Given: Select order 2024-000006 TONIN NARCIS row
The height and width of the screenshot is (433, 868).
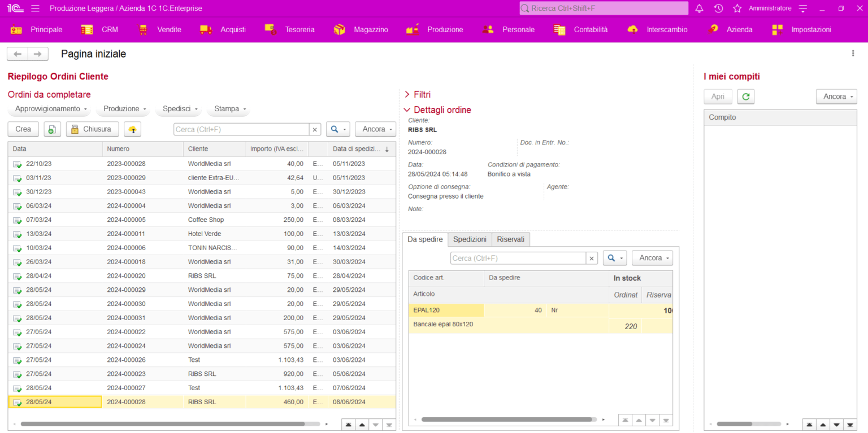Looking at the screenshot, I should tap(202, 248).
